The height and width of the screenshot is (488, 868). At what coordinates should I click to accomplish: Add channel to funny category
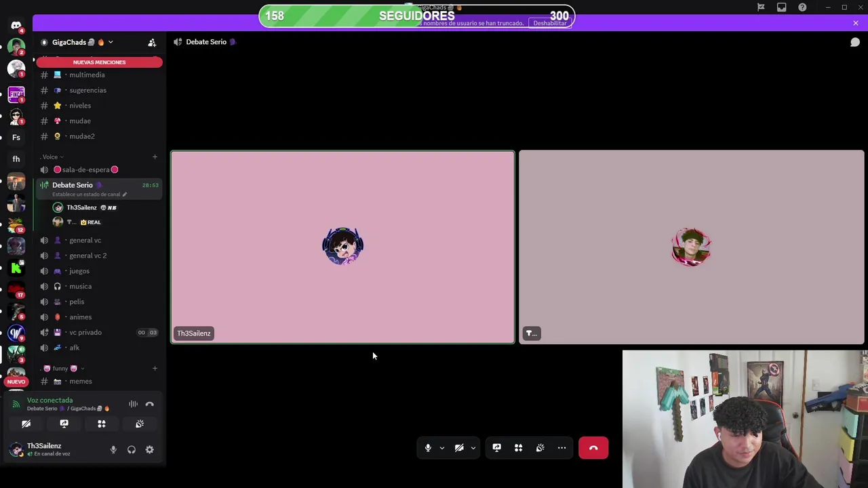coord(155,369)
